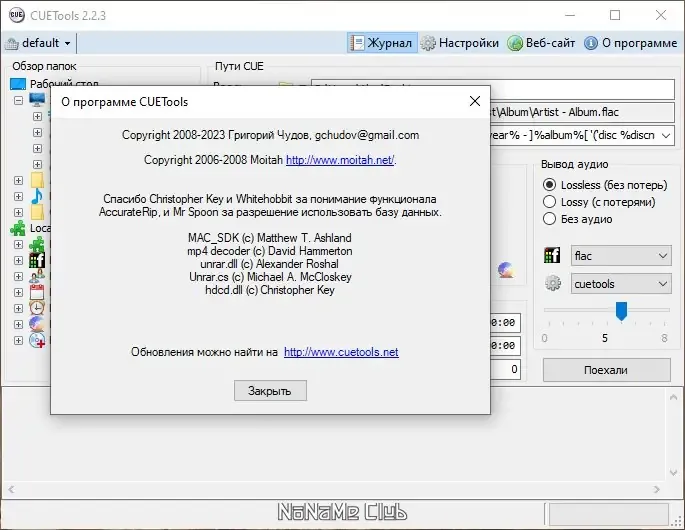Image resolution: width=685 pixels, height=530 pixels.
Task: Open the Веб-сайт toolbar item
Action: (541, 43)
